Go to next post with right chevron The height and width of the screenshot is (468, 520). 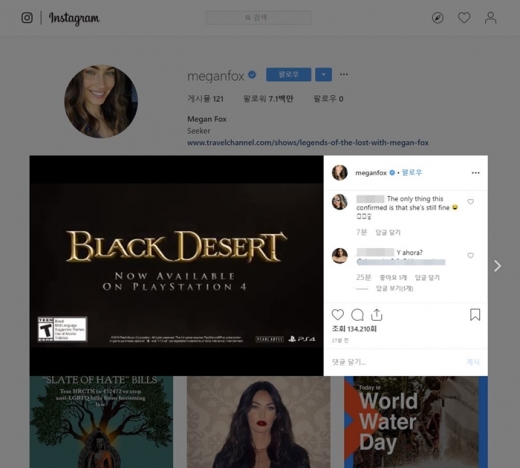click(x=497, y=266)
